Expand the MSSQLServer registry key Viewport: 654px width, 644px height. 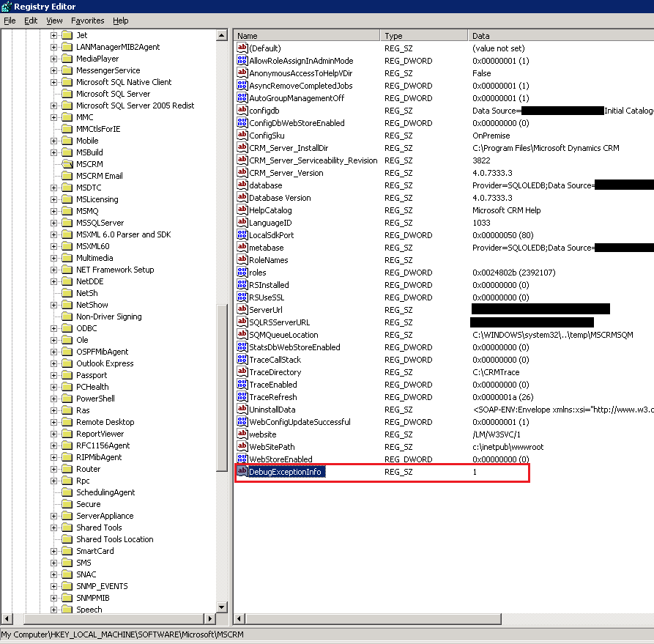pyautogui.click(x=53, y=223)
